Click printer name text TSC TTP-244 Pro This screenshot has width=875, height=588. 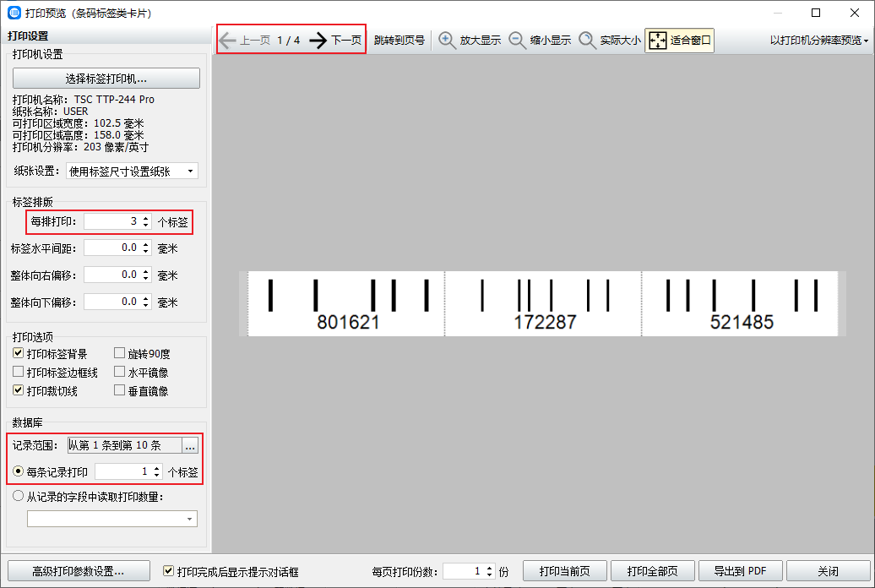coord(114,100)
